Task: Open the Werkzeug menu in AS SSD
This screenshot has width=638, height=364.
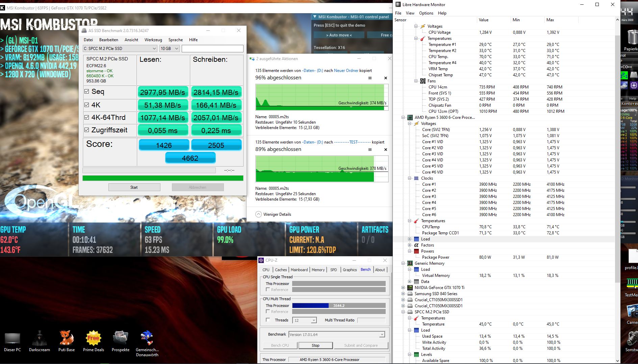Action: tap(153, 40)
